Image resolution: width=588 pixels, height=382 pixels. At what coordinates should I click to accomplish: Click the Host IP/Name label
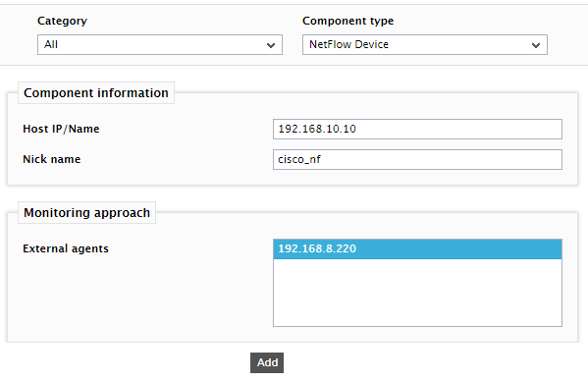(61, 129)
